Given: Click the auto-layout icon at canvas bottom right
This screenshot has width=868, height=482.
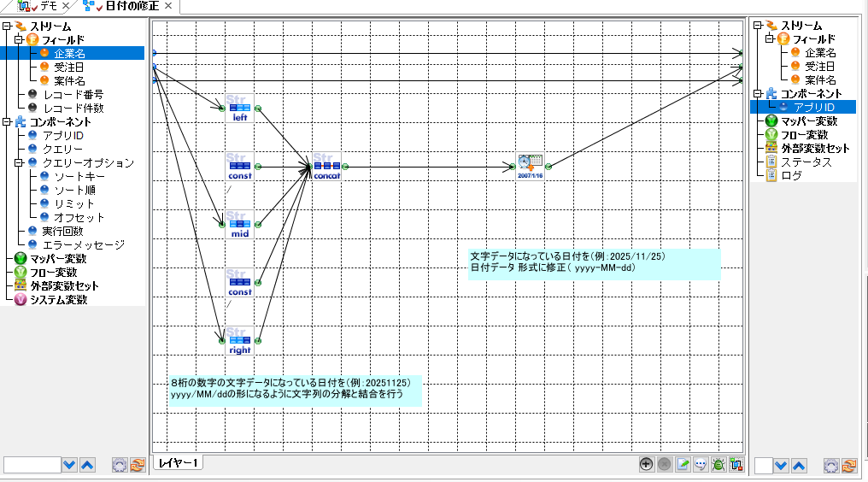Looking at the screenshot, I should coord(736,464).
